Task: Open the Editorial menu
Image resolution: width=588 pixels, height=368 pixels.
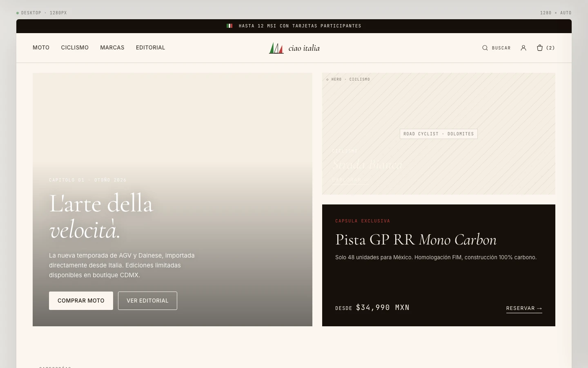Action: pos(151,47)
